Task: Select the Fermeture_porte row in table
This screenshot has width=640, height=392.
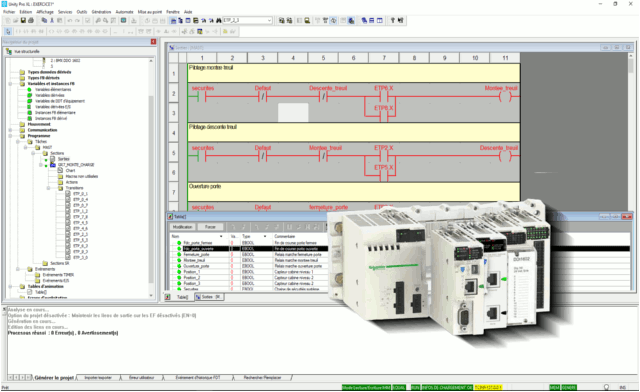Action: [x=249, y=254]
